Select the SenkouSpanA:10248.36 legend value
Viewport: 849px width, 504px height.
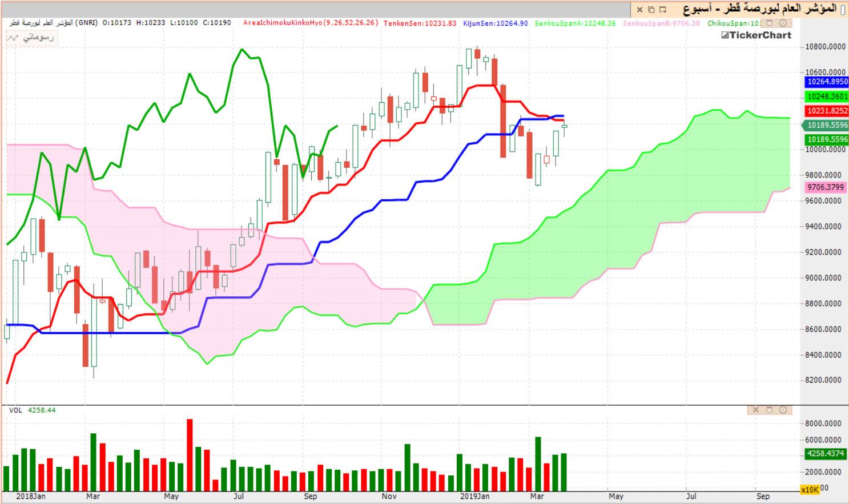pyautogui.click(x=575, y=23)
